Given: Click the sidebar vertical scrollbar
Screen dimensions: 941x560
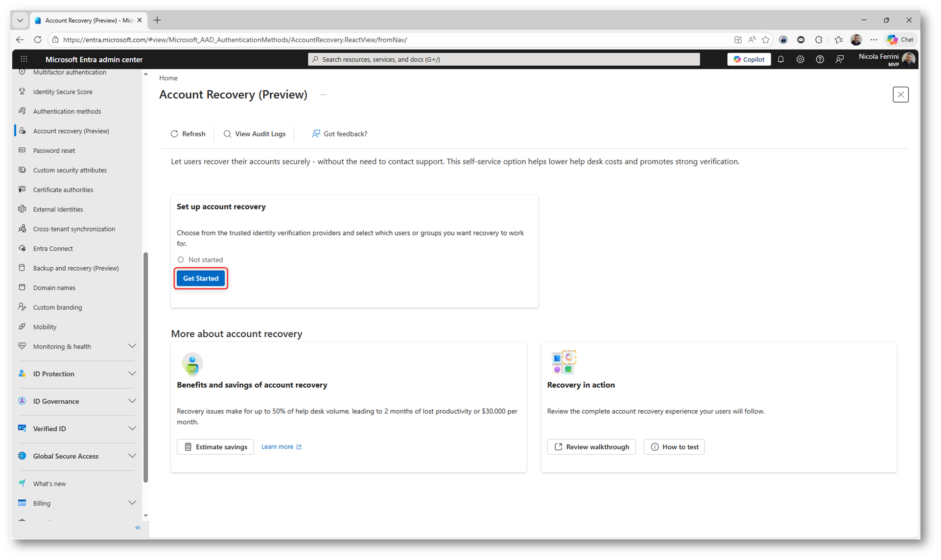Looking at the screenshot, I should coord(145,367).
